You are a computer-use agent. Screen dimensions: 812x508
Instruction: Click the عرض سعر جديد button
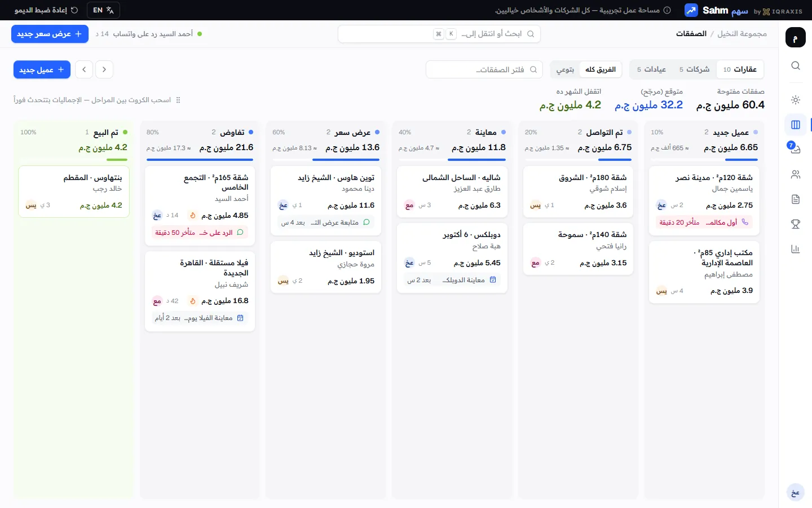[x=50, y=34]
